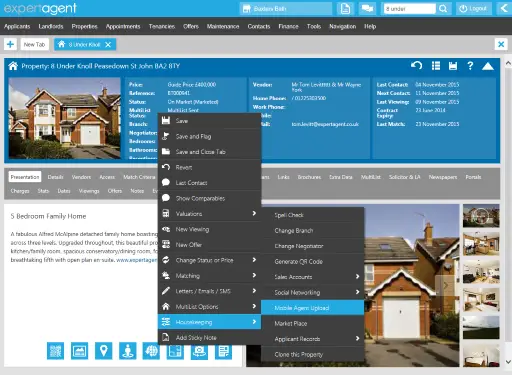
Task: Open the chat messages icon in header
Action: click(367, 9)
